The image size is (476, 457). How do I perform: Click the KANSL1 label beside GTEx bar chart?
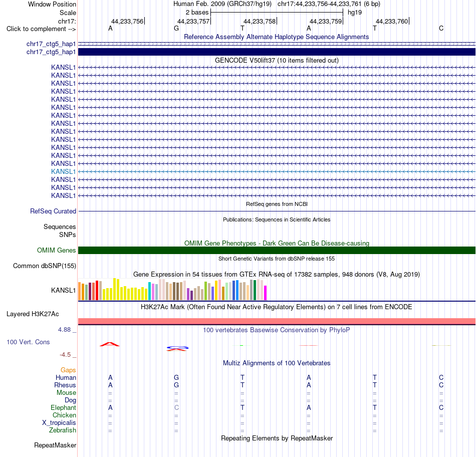coord(63,290)
